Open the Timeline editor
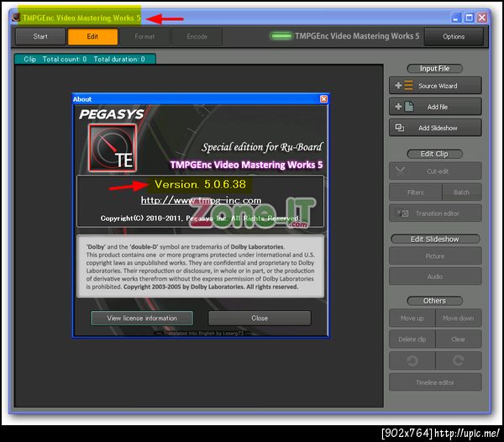Screen dimensions: 504x442 click(435, 382)
